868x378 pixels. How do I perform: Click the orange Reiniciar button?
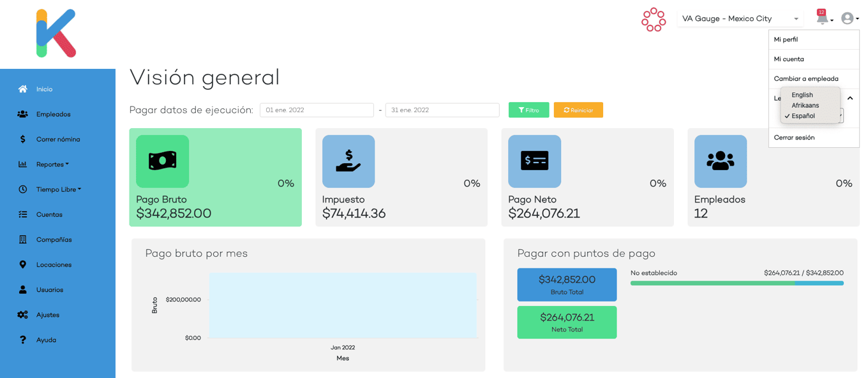point(578,110)
